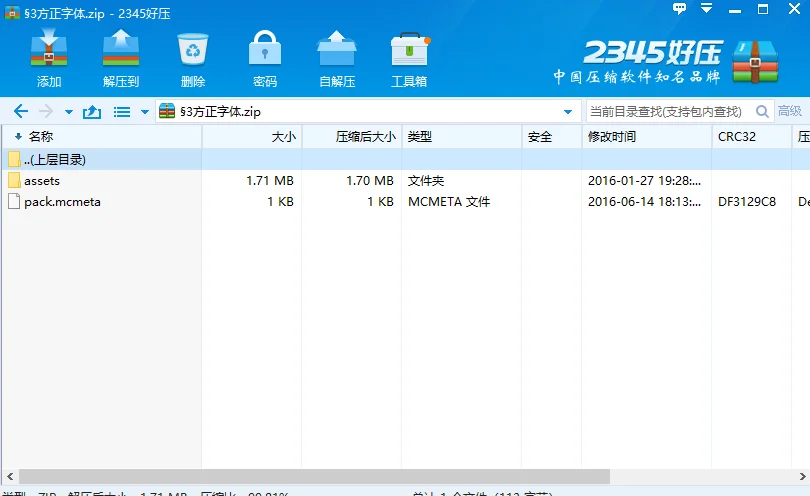Viewport: 810px width, 496px height.
Task: Sort by the 修改时间 column header
Action: (647, 137)
